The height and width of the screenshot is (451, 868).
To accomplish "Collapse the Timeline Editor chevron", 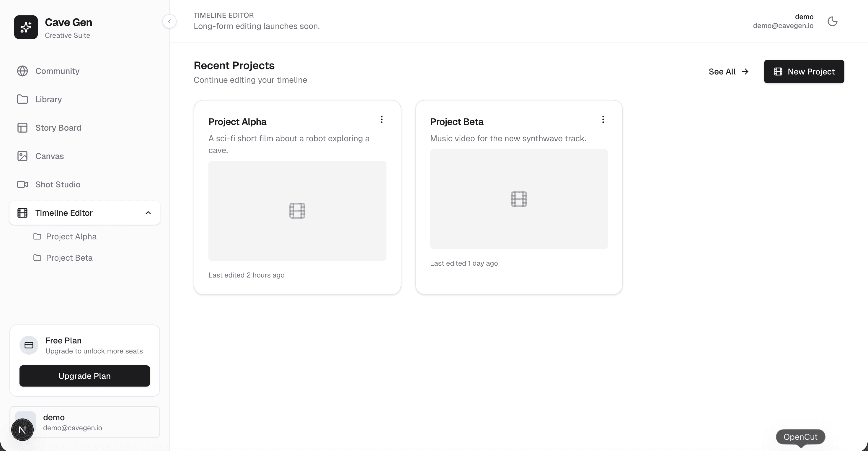I will pos(148,213).
